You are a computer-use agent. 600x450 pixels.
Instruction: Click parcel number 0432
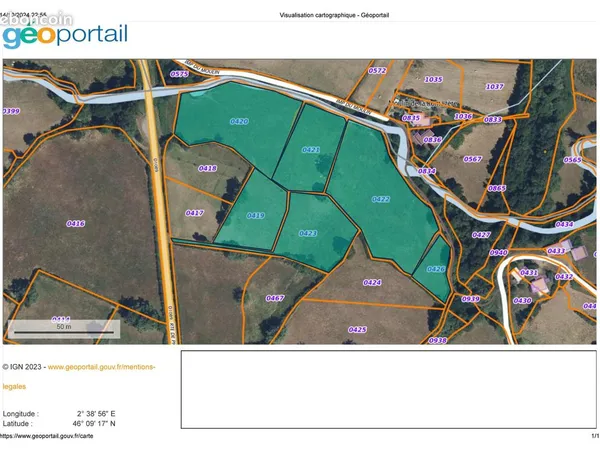tap(564, 276)
